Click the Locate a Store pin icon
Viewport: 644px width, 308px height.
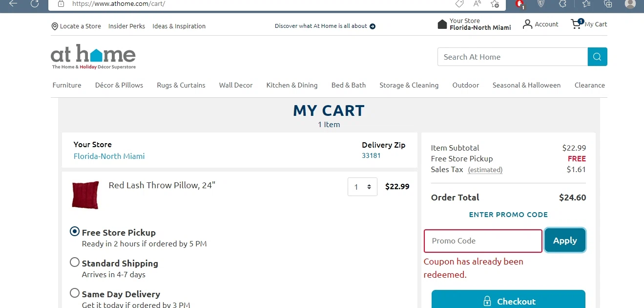(55, 26)
